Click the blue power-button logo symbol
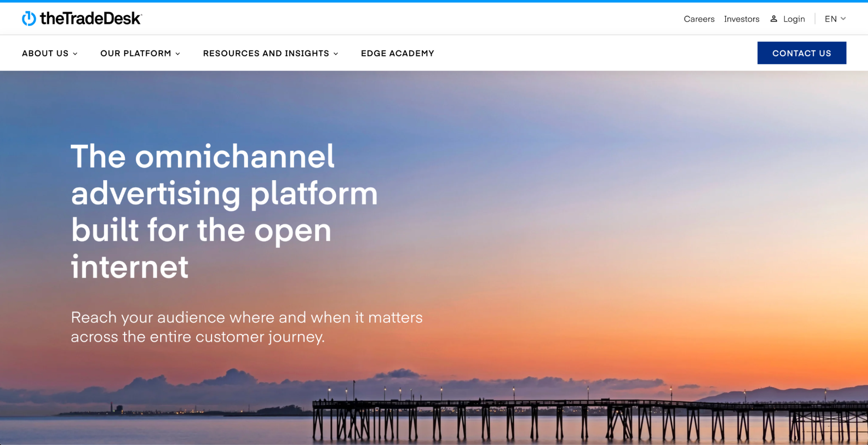Image resolution: width=868 pixels, height=445 pixels. [x=28, y=18]
